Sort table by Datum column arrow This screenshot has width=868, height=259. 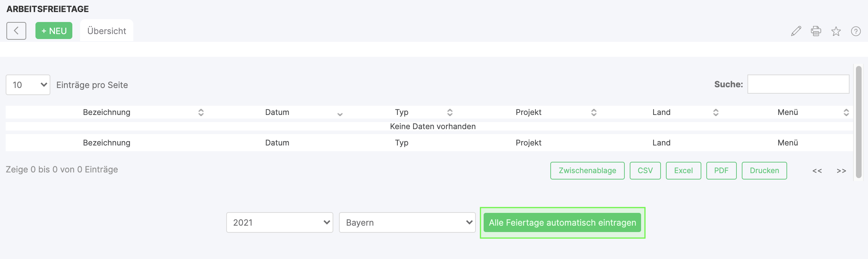pos(340,114)
